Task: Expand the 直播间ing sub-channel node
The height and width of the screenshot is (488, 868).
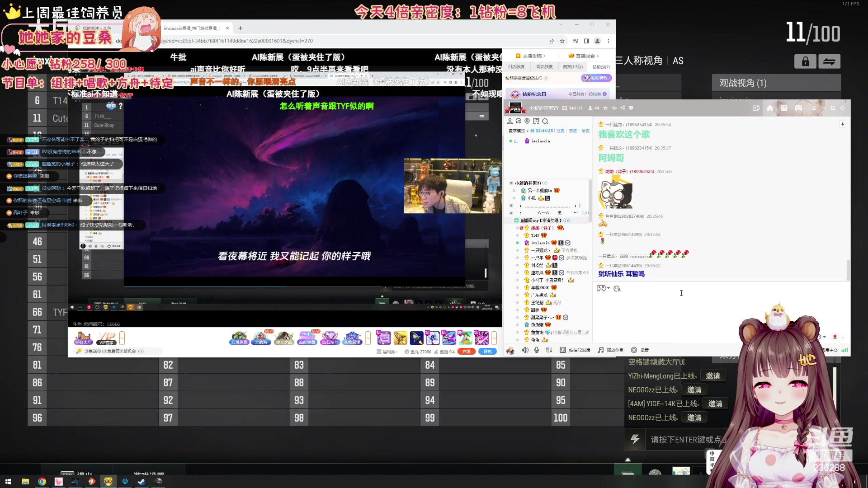Action: click(x=516, y=221)
